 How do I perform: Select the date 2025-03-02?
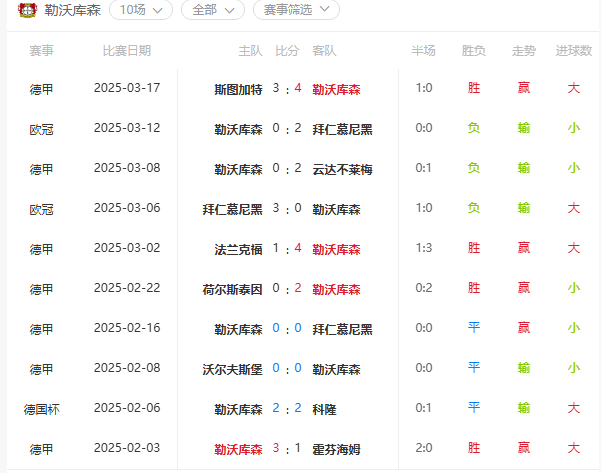pos(127,248)
